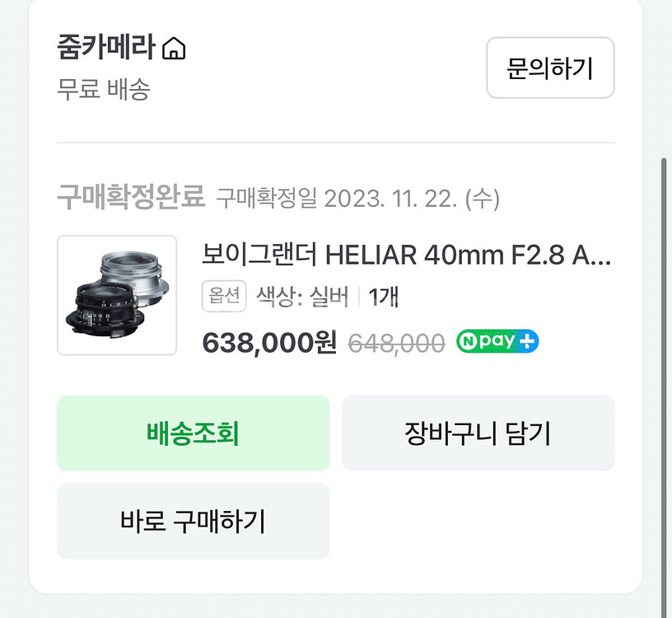This screenshot has width=672, height=618.
Task: Click the 638,000원 sale price
Action: click(x=269, y=343)
